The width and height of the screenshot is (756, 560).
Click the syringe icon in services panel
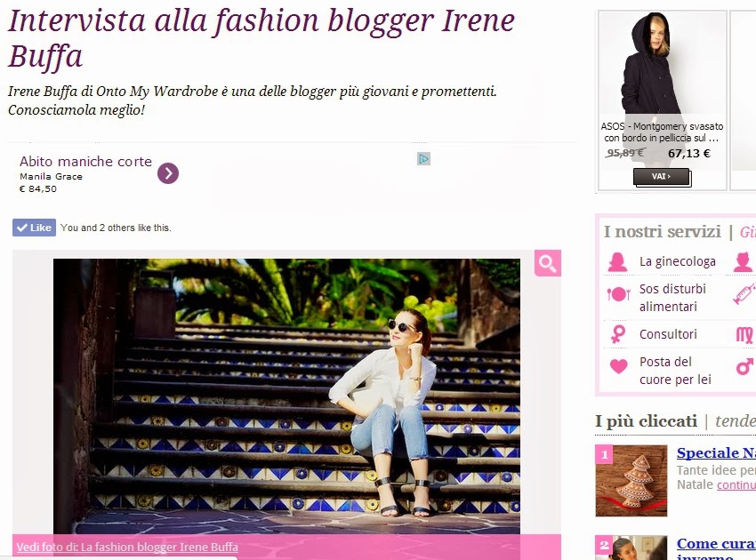pos(744,293)
